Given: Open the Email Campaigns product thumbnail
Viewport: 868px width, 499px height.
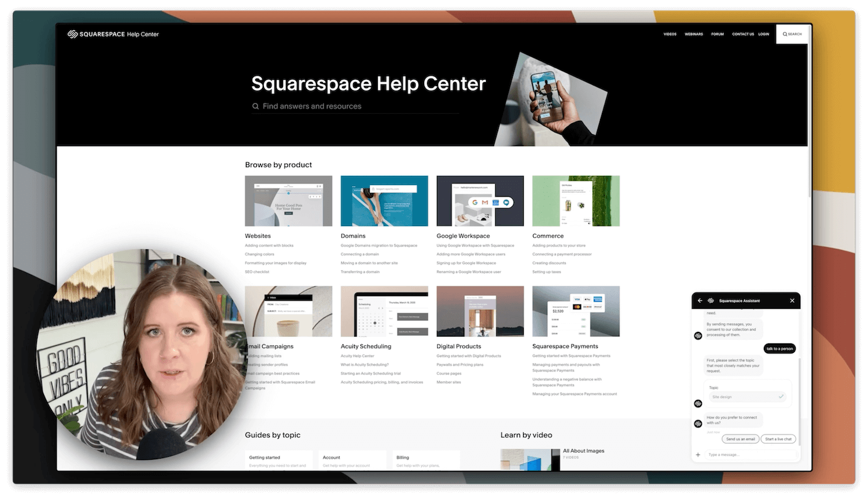Looking at the screenshot, I should tap(289, 311).
